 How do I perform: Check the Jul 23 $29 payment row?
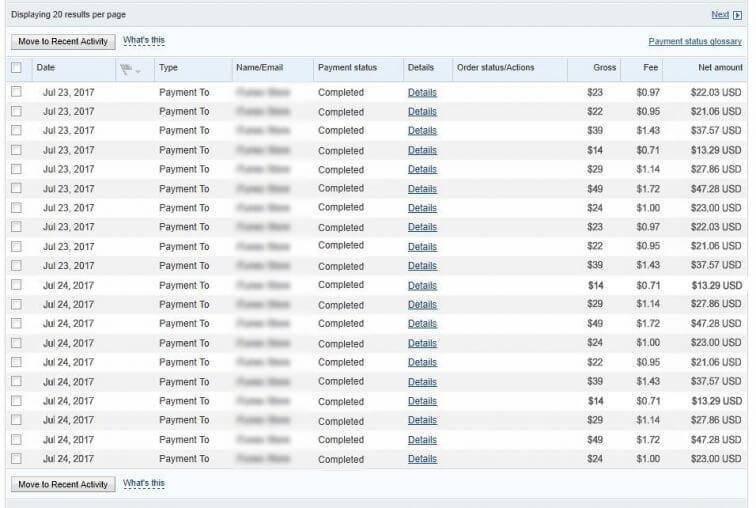pyautogui.click(x=16, y=169)
